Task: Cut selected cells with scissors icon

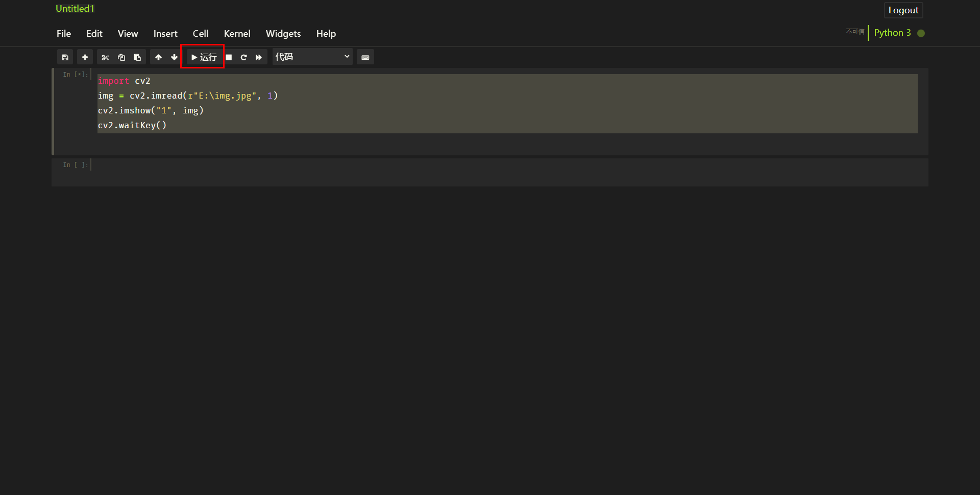Action: [x=105, y=57]
